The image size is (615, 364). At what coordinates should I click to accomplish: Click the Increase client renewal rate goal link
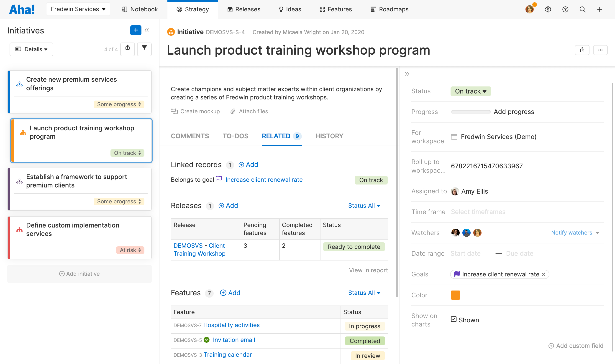(264, 179)
